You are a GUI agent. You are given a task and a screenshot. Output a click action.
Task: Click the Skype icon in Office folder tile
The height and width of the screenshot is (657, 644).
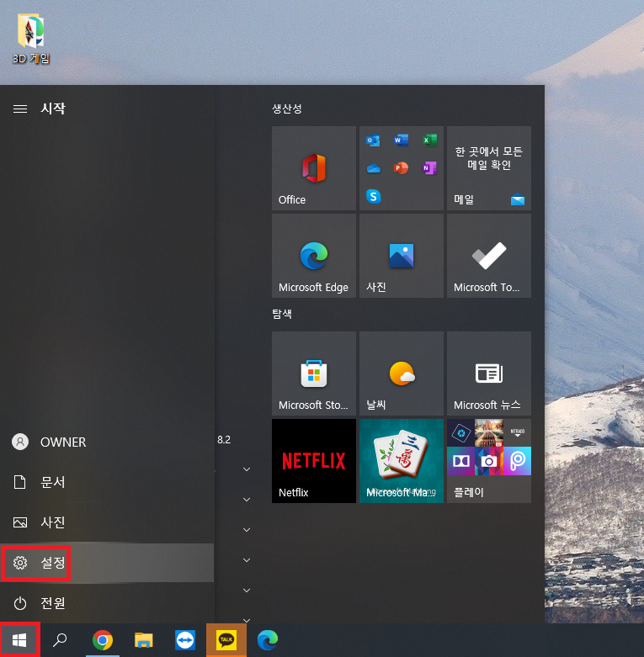373,196
